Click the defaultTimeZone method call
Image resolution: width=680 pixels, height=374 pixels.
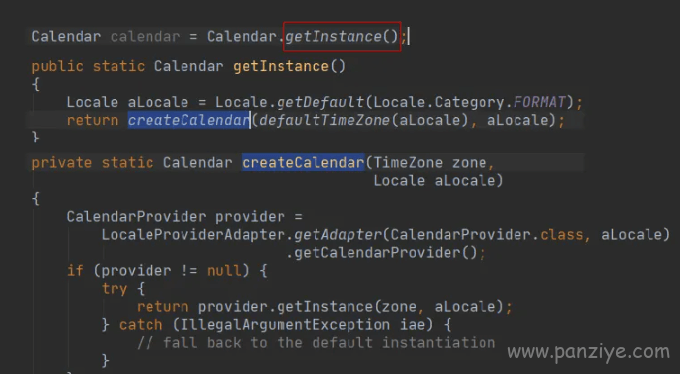(324, 120)
